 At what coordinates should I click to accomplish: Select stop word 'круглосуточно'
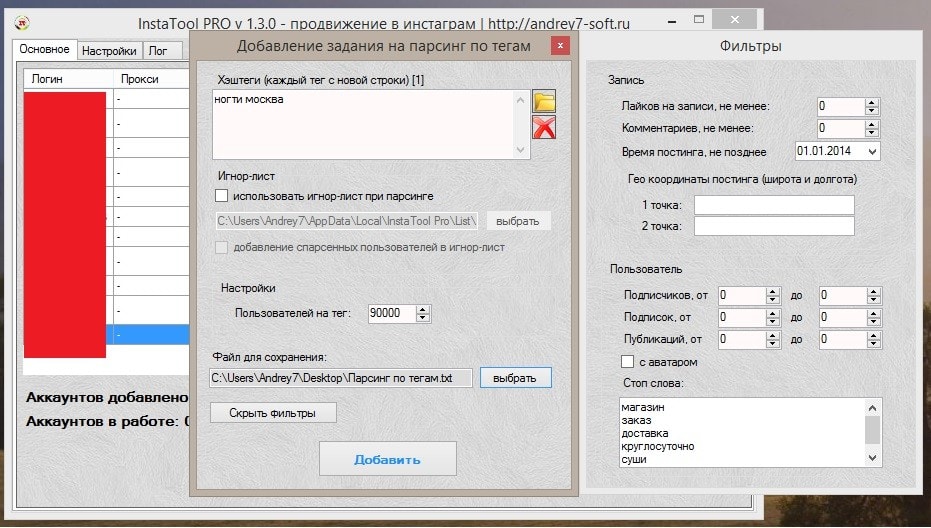(x=658, y=447)
